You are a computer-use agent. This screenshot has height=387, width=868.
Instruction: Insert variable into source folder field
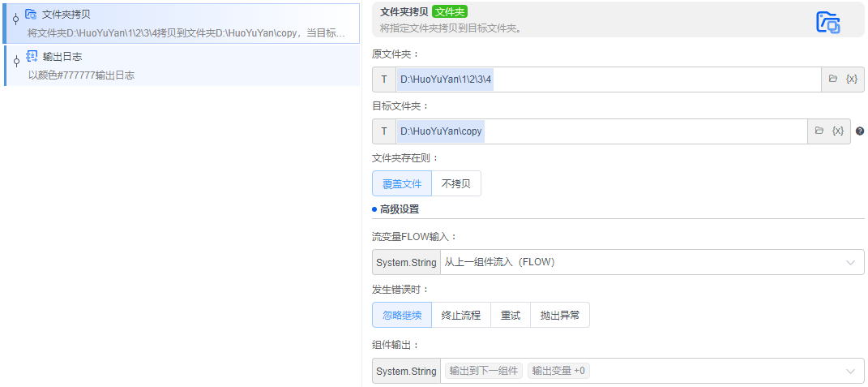[851, 80]
